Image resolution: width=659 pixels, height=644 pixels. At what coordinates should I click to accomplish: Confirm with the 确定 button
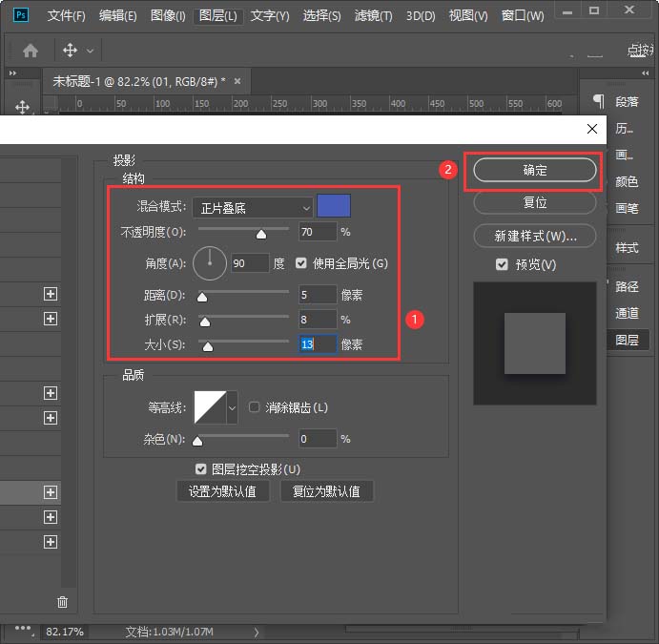535,170
